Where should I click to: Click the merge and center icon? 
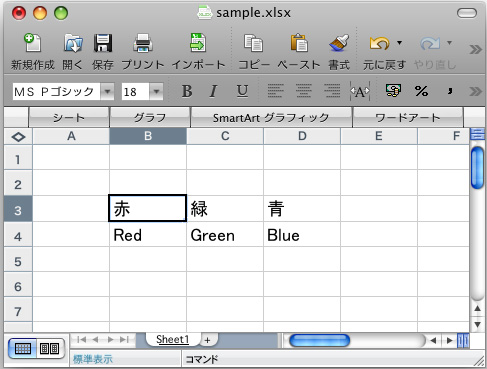point(360,91)
